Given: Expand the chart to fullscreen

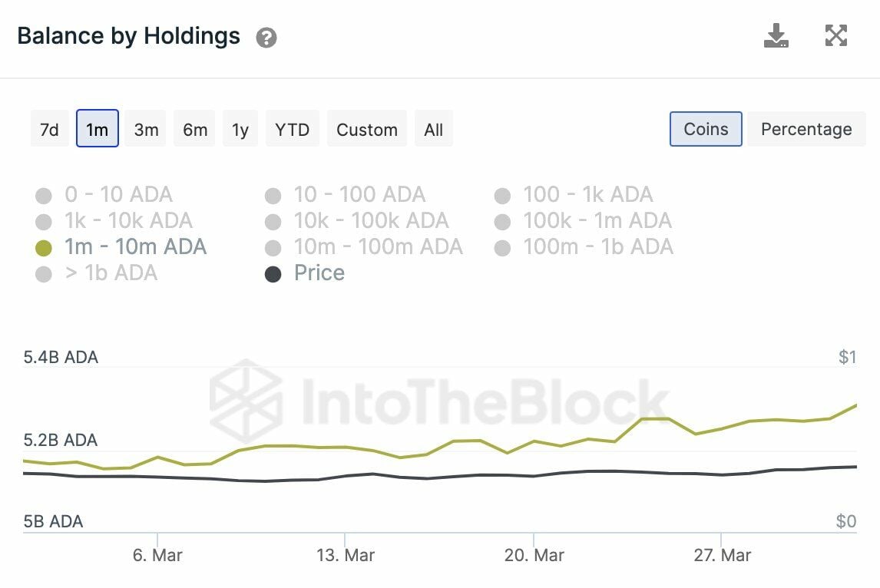Looking at the screenshot, I should coord(835,36).
